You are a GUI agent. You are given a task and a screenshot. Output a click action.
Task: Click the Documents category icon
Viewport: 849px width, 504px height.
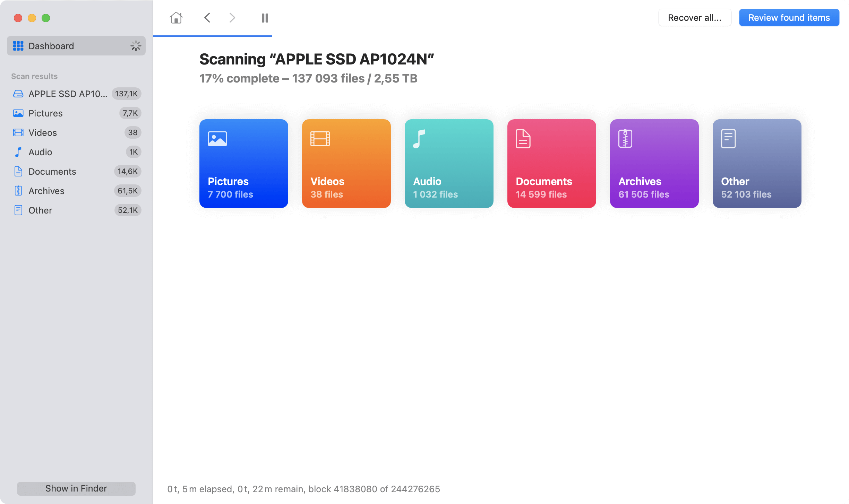[523, 139]
